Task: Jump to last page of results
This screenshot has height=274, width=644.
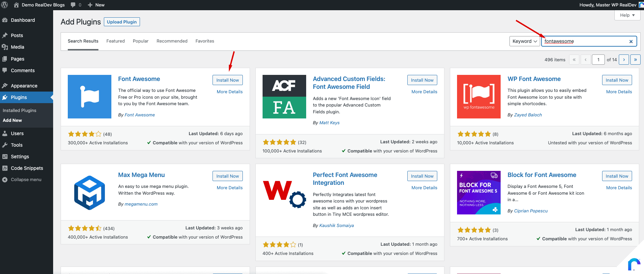Action: [635, 60]
